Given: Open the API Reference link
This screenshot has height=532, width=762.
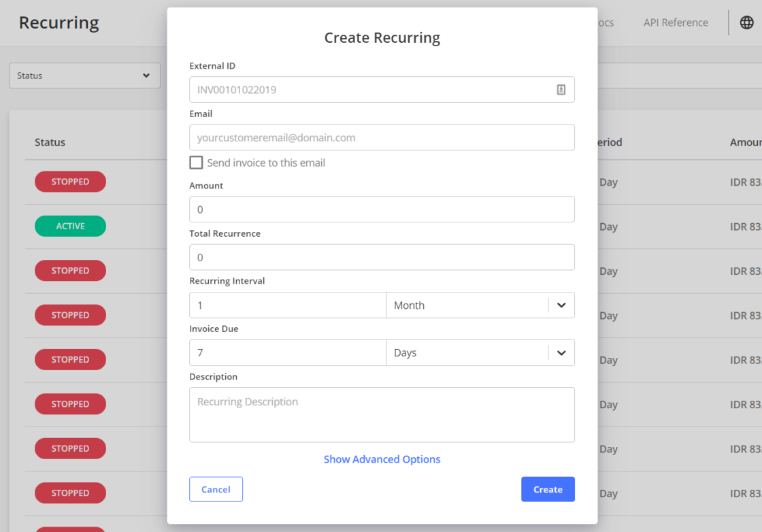Looking at the screenshot, I should tap(676, 22).
